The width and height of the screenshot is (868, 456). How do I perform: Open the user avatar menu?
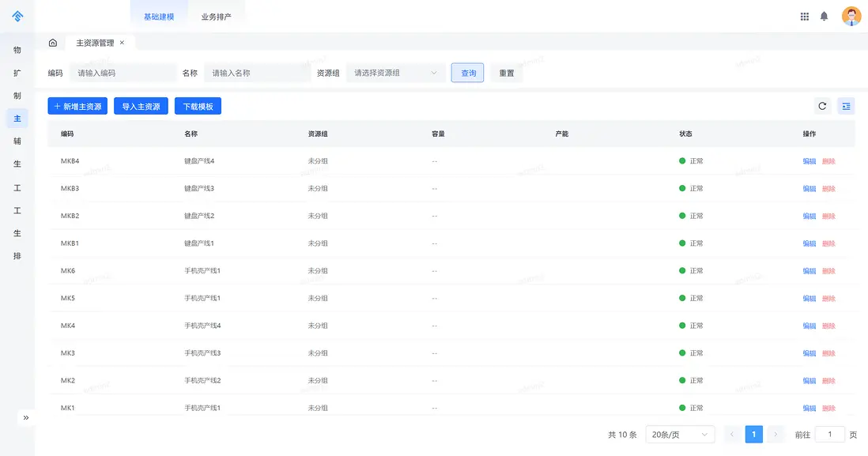pos(851,16)
